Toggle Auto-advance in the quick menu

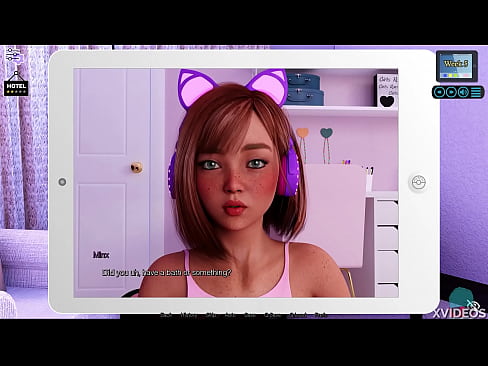click(230, 315)
